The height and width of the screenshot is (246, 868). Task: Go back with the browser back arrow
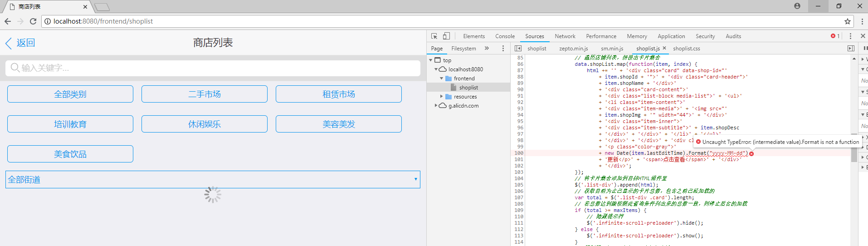[7, 21]
